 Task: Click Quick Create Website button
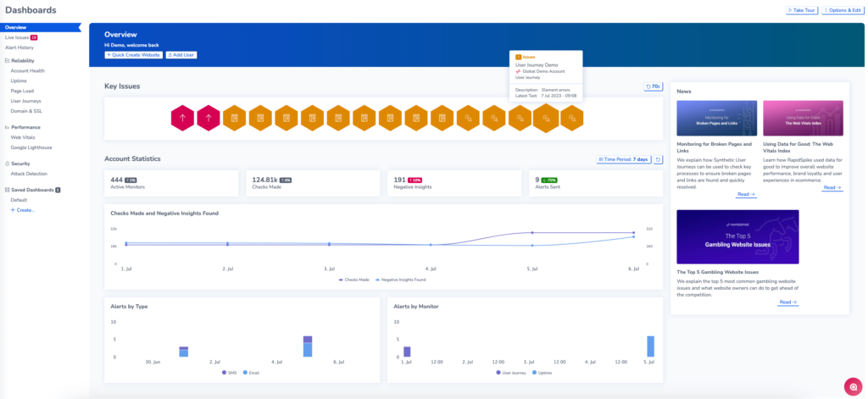point(133,55)
